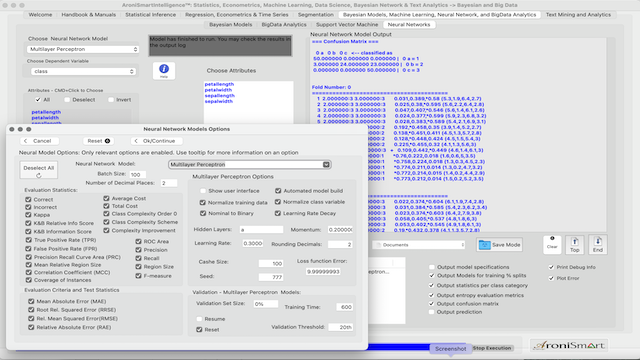Open Handbook & Manuals tab
Screen dimensions: 640x360
point(89,15)
